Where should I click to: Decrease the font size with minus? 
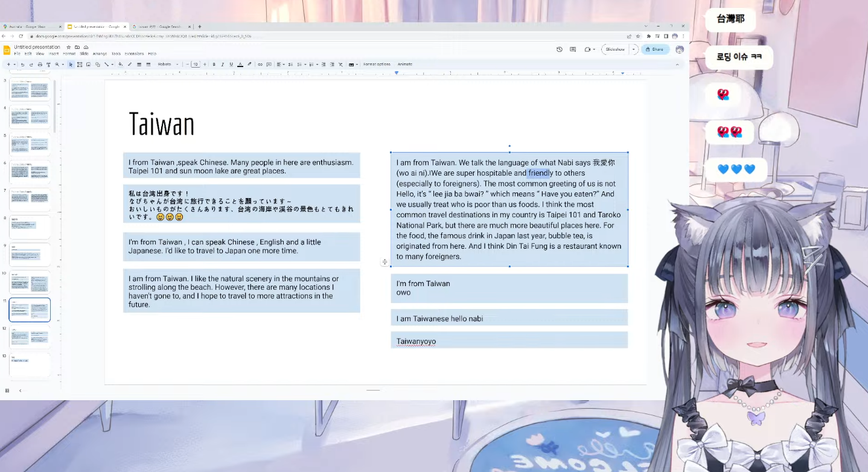[187, 64]
